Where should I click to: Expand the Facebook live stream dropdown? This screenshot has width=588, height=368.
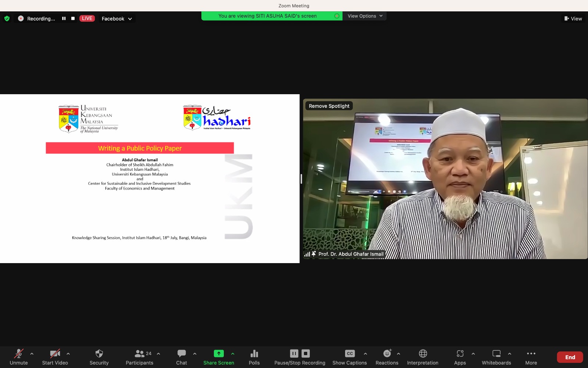click(116, 18)
